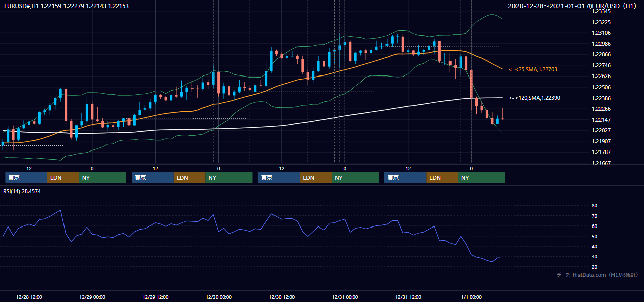Click the 1.22986 price axis label

click(x=601, y=44)
